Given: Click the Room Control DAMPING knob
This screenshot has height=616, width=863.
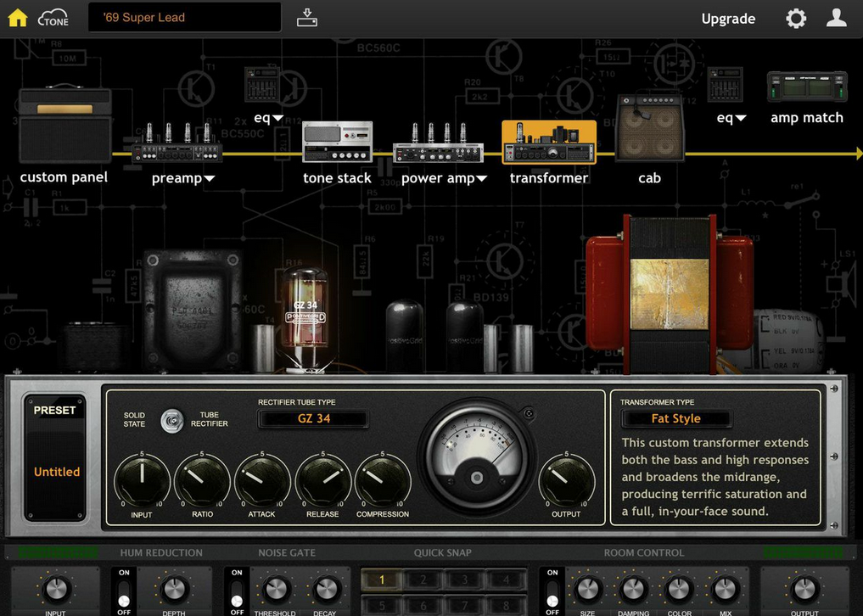Looking at the screenshot, I should (633, 589).
